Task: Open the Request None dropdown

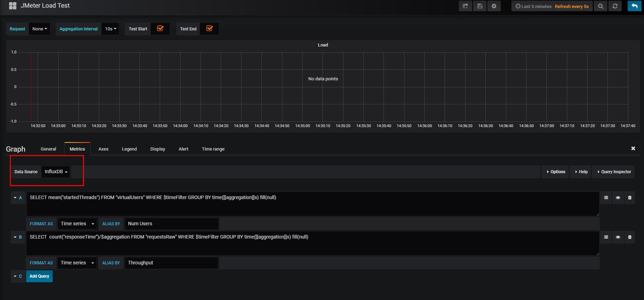Action: click(39, 29)
